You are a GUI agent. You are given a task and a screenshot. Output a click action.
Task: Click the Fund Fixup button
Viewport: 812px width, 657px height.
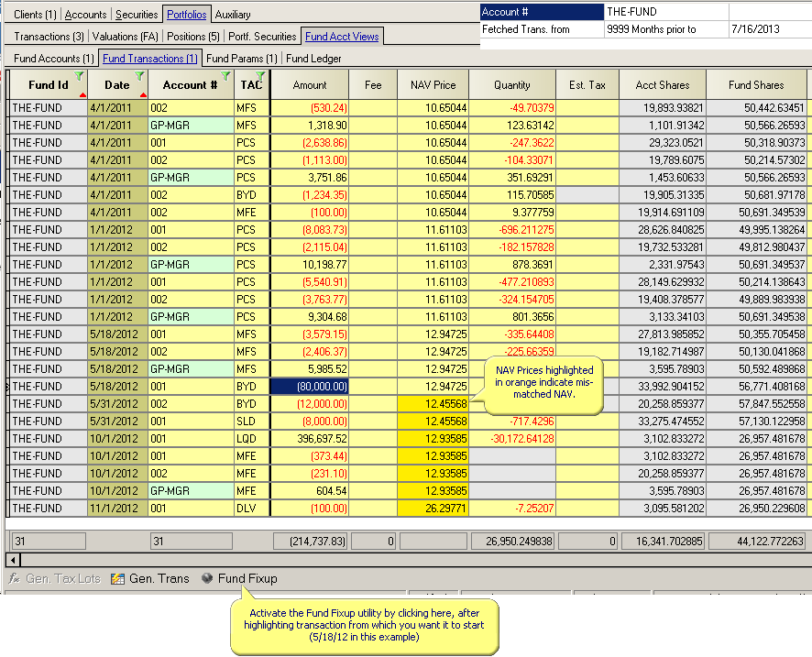tap(236, 579)
